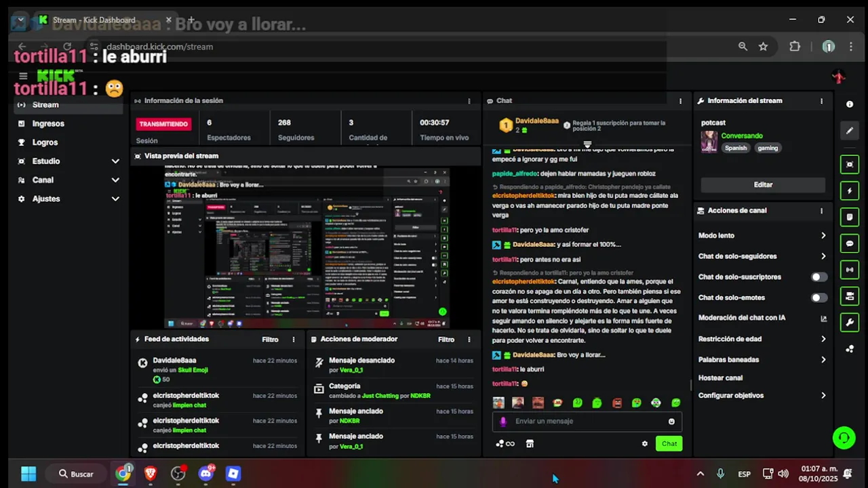Toggle the document note icon in right rail

coord(850,217)
